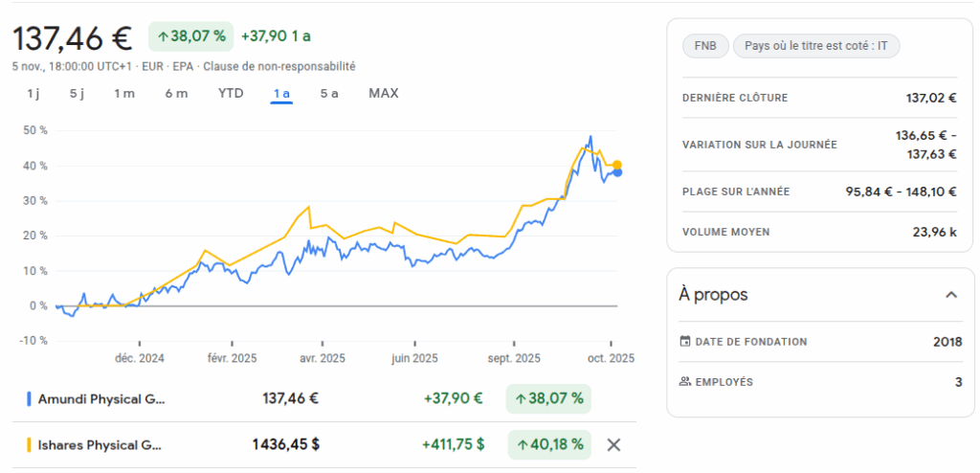The image size is (980, 473).
Task: Select the 1 j time range
Action: 33,93
